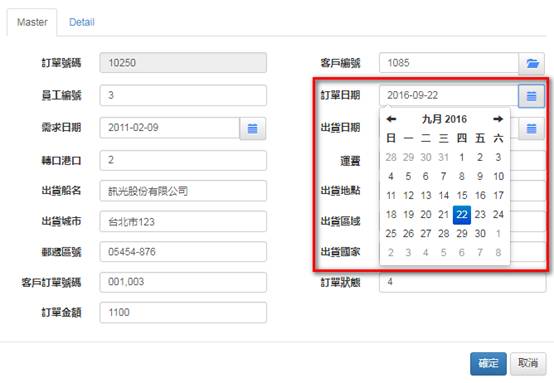The image size is (554, 383).
Task: Pick day 28 in September's last week
Action: pyautogui.click(x=444, y=234)
